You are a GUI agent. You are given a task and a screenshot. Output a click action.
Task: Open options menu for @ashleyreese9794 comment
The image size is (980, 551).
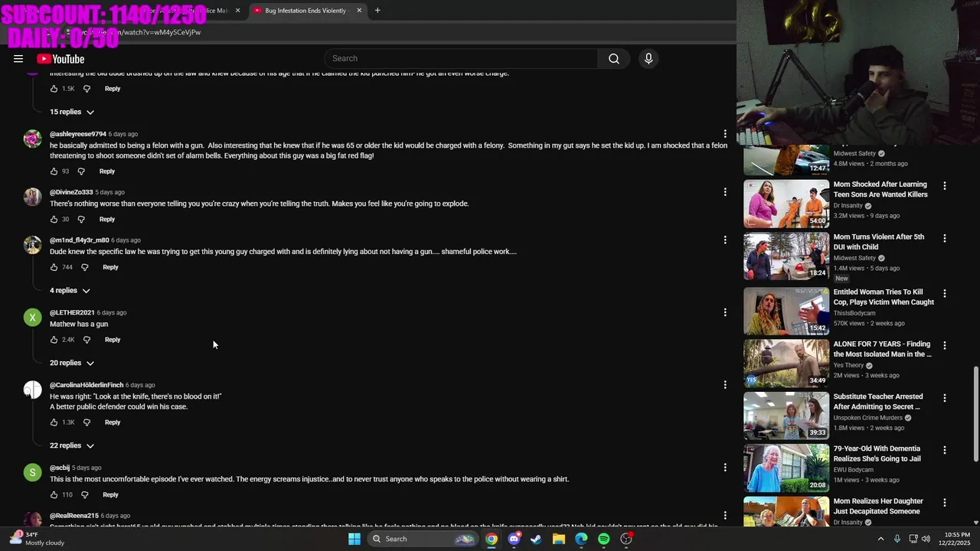pos(725,134)
